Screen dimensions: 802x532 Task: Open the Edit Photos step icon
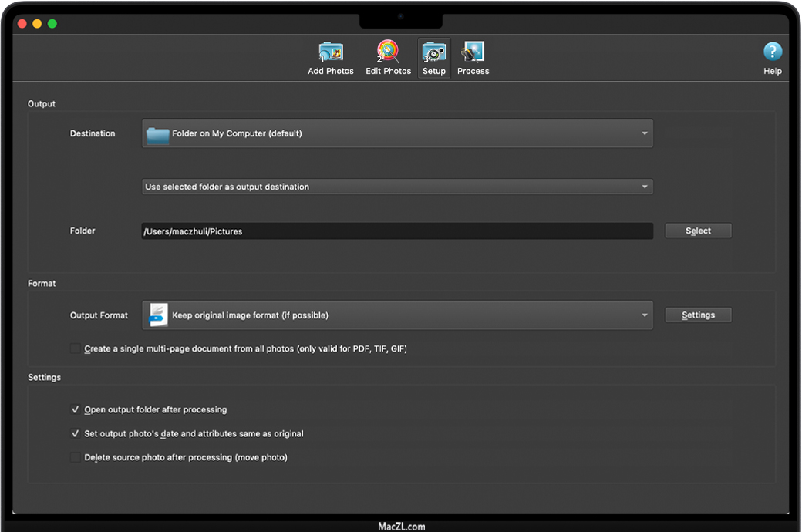click(x=388, y=52)
